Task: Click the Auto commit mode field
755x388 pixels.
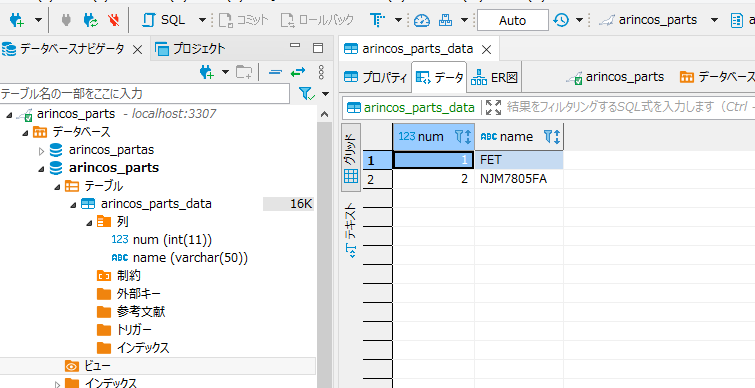Action: point(512,20)
